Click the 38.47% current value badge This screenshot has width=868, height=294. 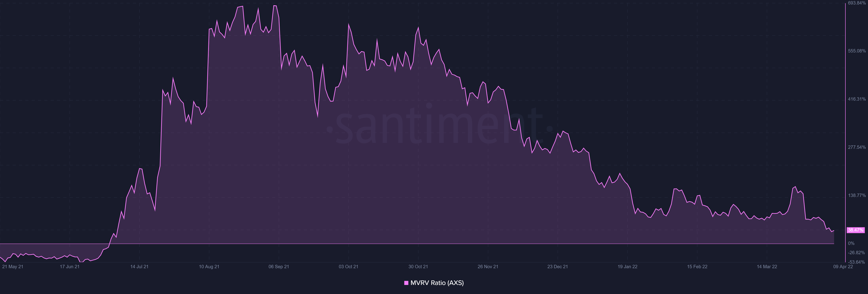point(856,230)
